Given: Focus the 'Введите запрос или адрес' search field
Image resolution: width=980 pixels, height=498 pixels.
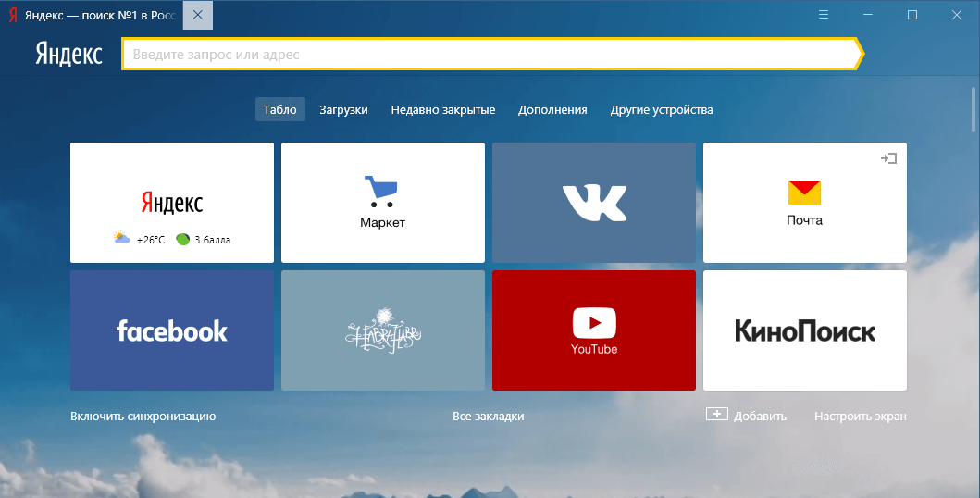Looking at the screenshot, I should (492, 55).
